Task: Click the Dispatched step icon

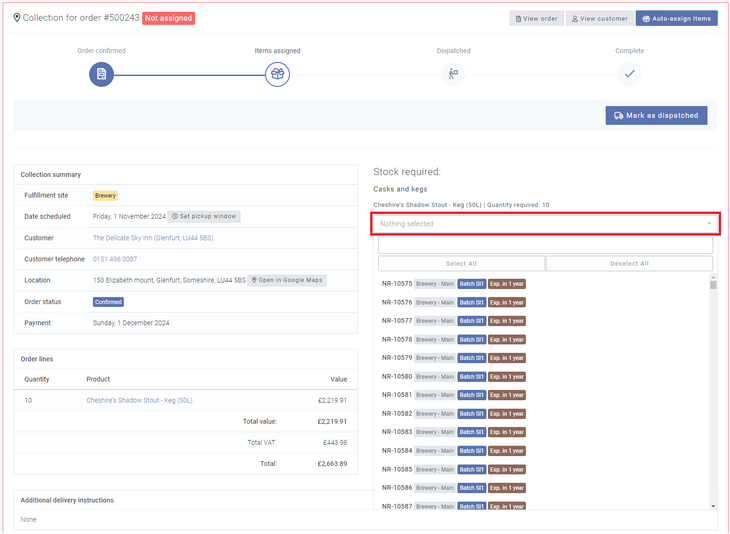Action: point(453,74)
